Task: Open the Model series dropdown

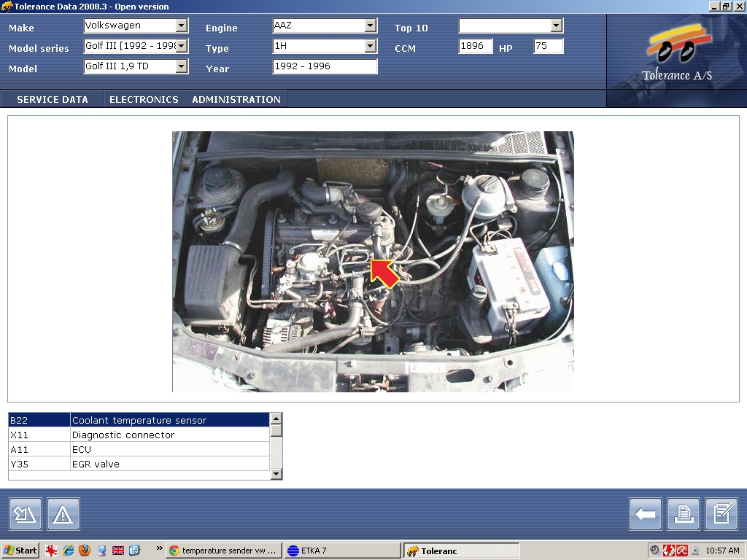Action: pos(182,46)
